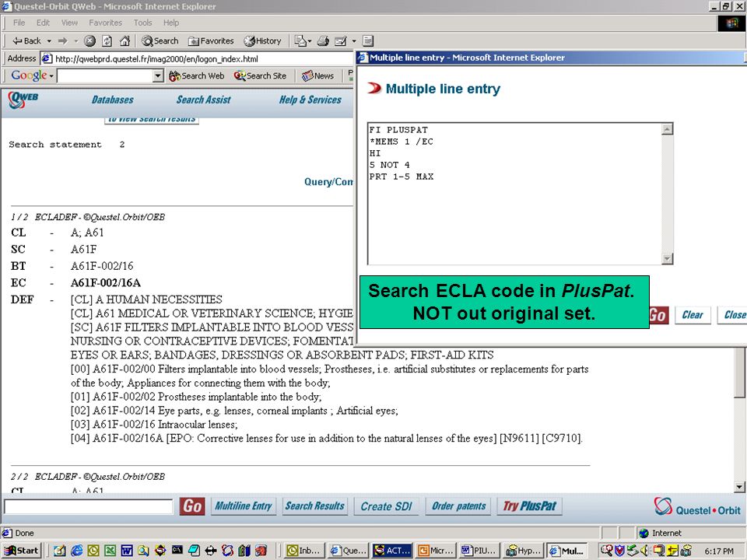Image resolution: width=747 pixels, height=560 pixels.
Task: Open the Search pane from the toolbar
Action: 160,41
